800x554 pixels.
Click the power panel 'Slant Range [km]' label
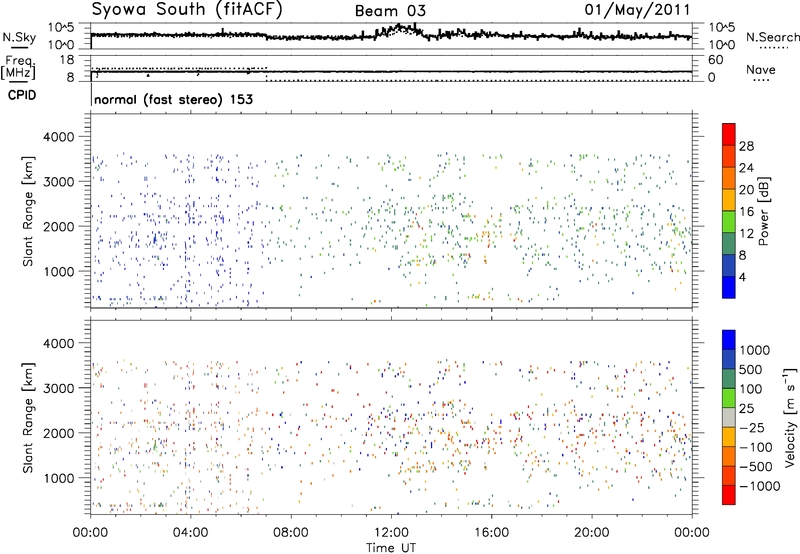pyautogui.click(x=28, y=211)
